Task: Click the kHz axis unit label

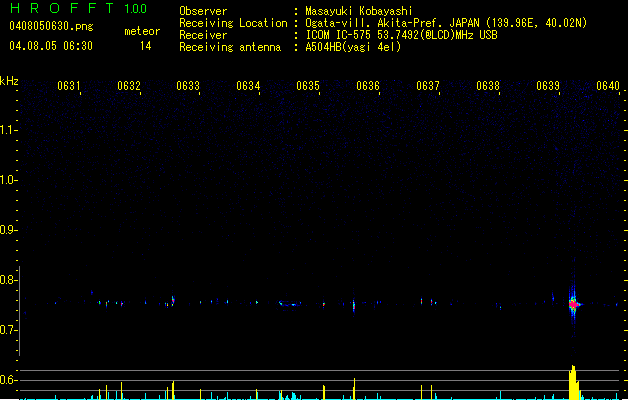Action: point(9,81)
